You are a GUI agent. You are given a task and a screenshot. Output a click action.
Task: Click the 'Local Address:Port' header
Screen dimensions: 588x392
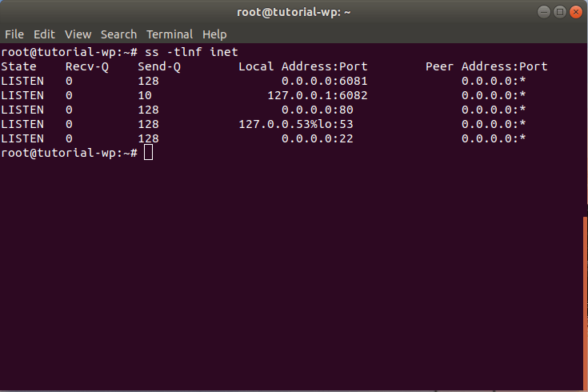pos(303,66)
